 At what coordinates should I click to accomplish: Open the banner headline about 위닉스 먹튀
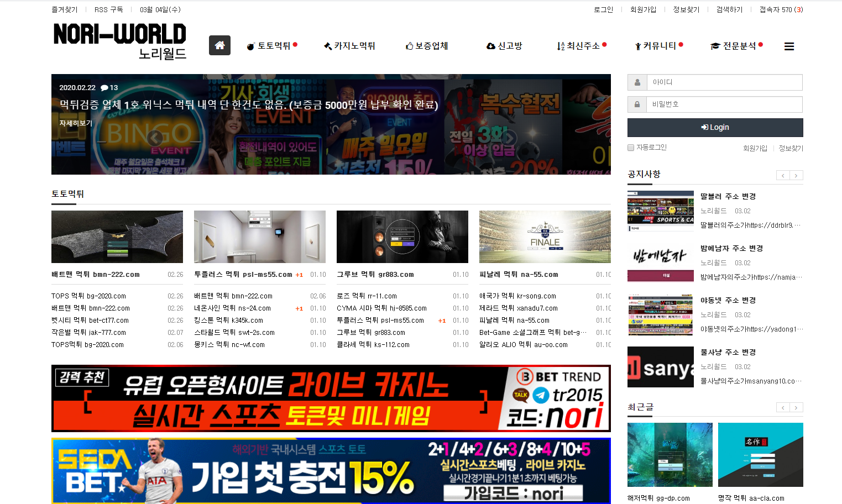click(x=249, y=105)
